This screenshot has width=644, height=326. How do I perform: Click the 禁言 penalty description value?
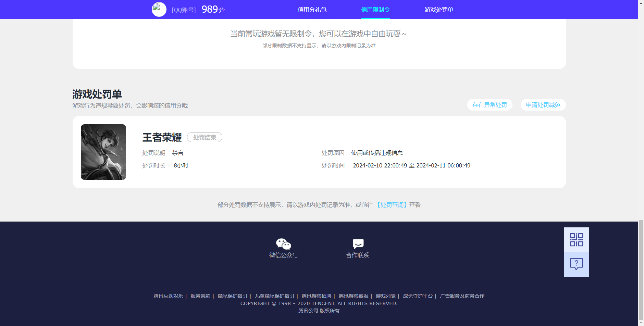(x=177, y=153)
